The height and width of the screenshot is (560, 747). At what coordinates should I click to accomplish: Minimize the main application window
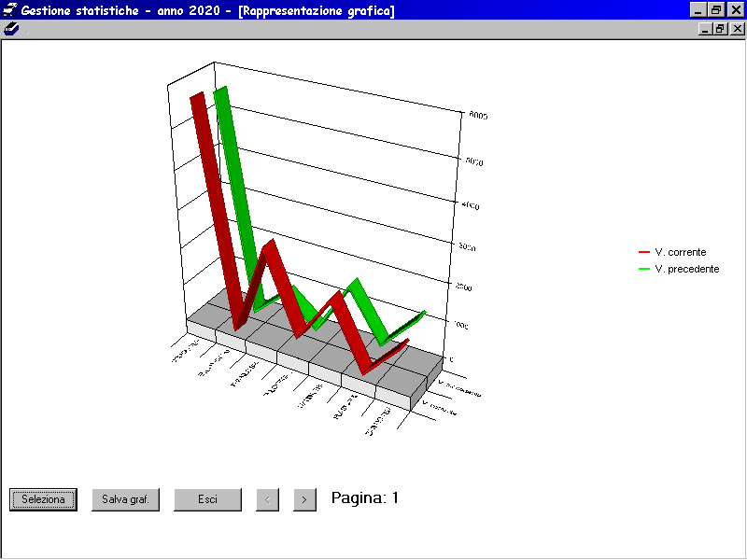[x=698, y=10]
